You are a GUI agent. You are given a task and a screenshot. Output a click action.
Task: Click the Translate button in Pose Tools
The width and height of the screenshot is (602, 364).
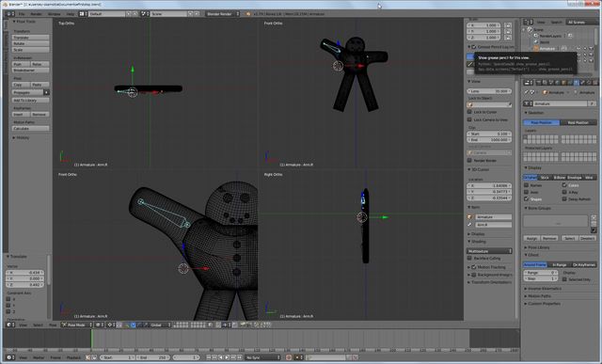30,38
